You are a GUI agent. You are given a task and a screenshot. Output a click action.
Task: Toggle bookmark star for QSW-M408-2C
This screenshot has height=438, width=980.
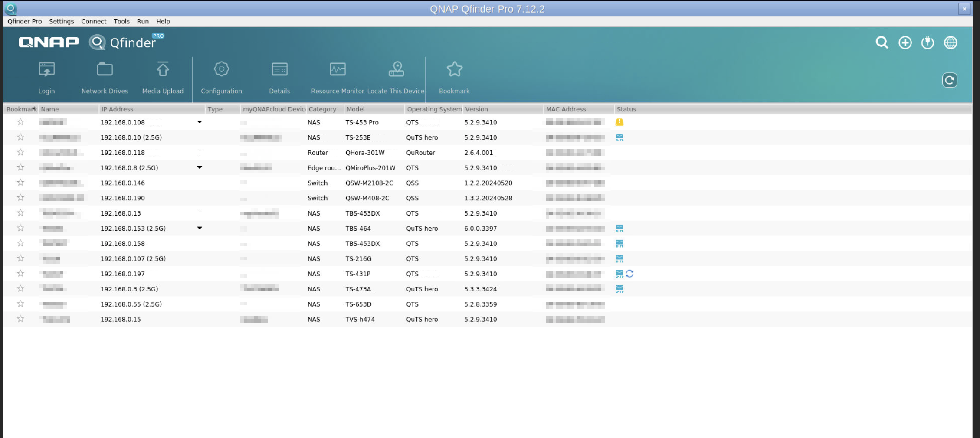pyautogui.click(x=20, y=198)
